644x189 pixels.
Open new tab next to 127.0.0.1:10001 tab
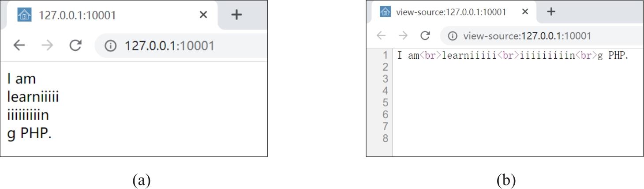[x=237, y=15]
